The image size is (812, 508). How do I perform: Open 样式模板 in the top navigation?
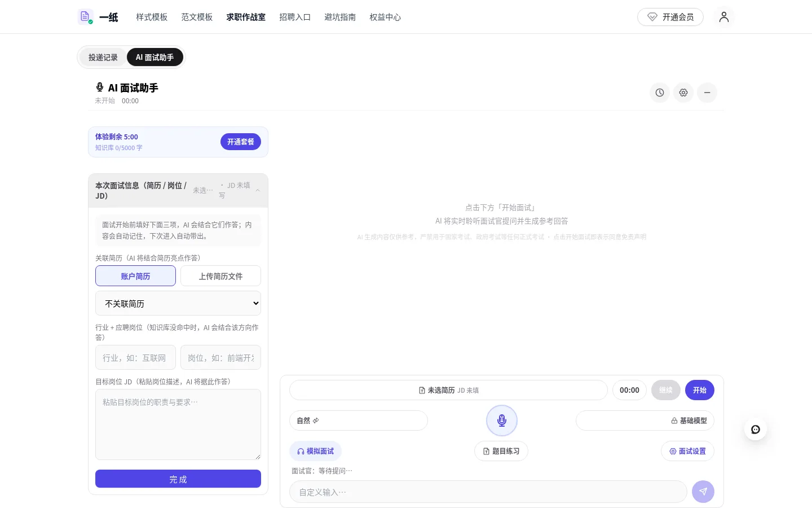pos(152,17)
